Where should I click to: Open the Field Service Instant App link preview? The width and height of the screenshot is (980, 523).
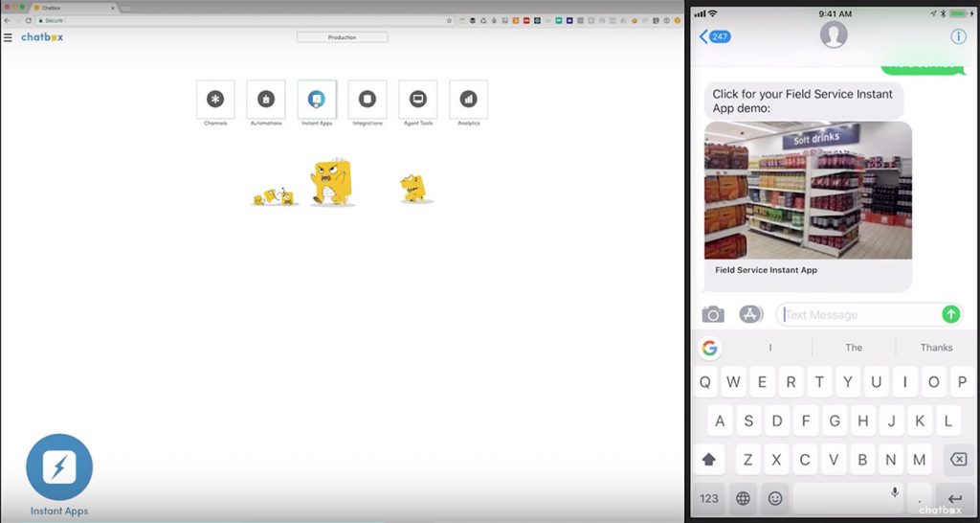coord(808,191)
